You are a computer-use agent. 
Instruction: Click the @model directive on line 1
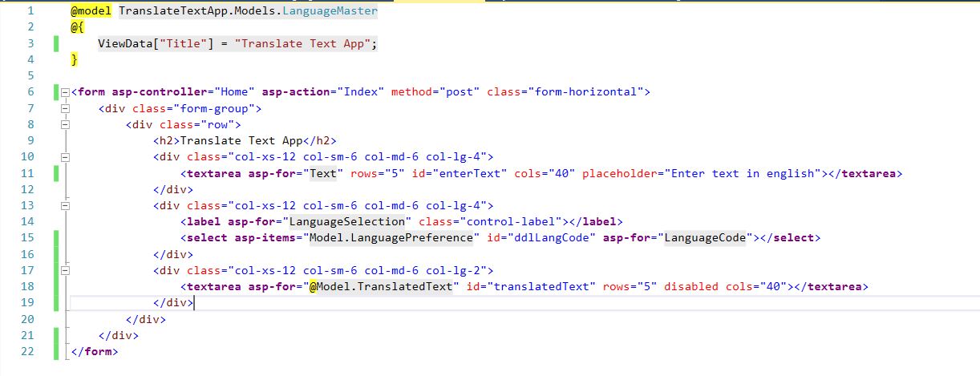click(91, 11)
